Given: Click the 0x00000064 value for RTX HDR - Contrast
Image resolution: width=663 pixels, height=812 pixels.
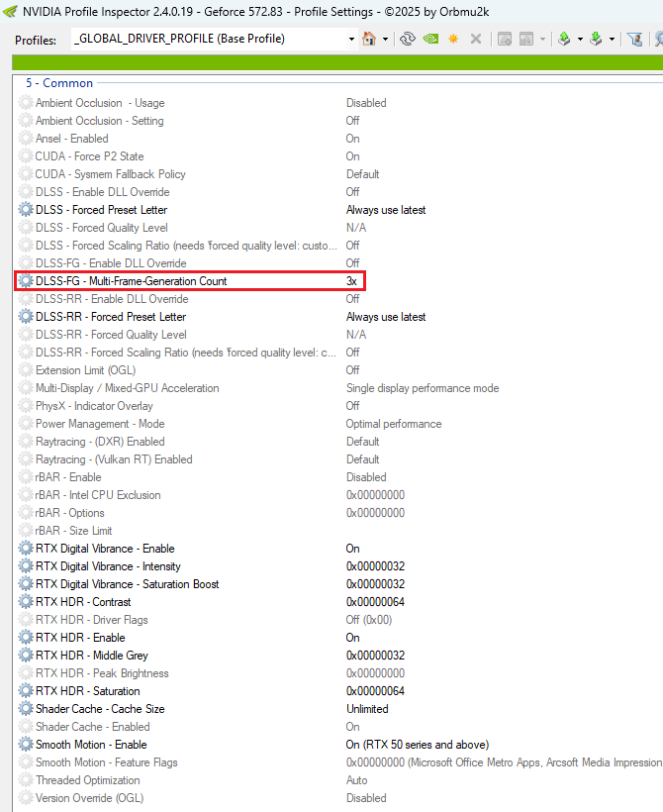Looking at the screenshot, I should click(x=375, y=602).
